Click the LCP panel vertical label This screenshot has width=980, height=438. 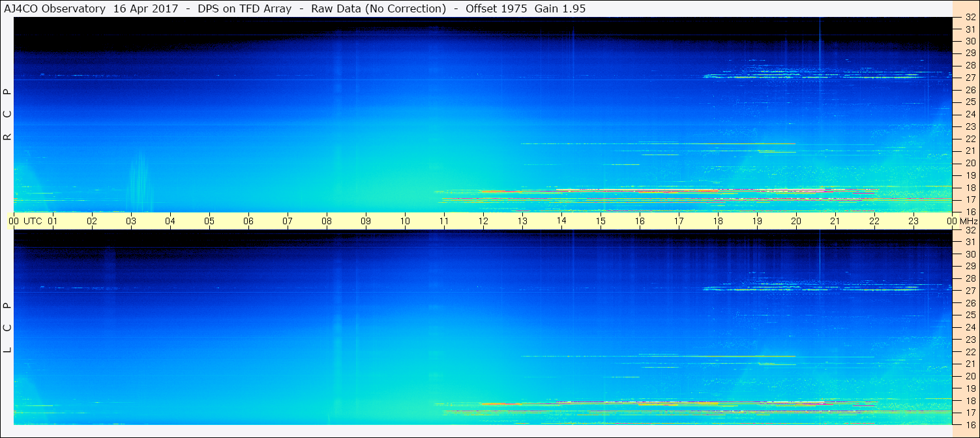(x=7, y=328)
